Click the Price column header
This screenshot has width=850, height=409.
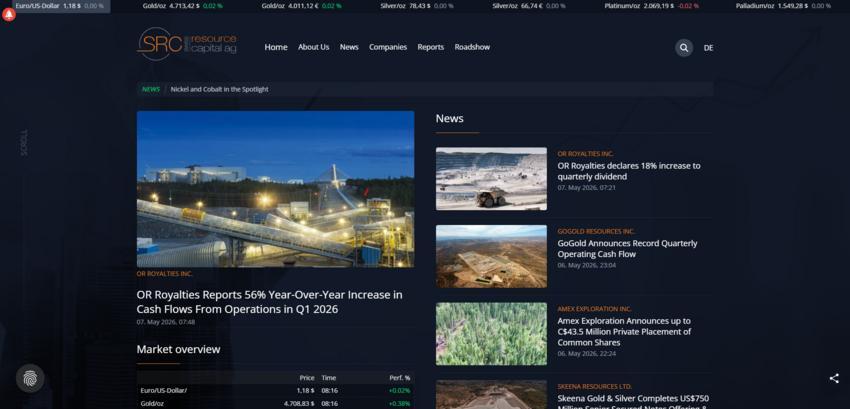(307, 378)
